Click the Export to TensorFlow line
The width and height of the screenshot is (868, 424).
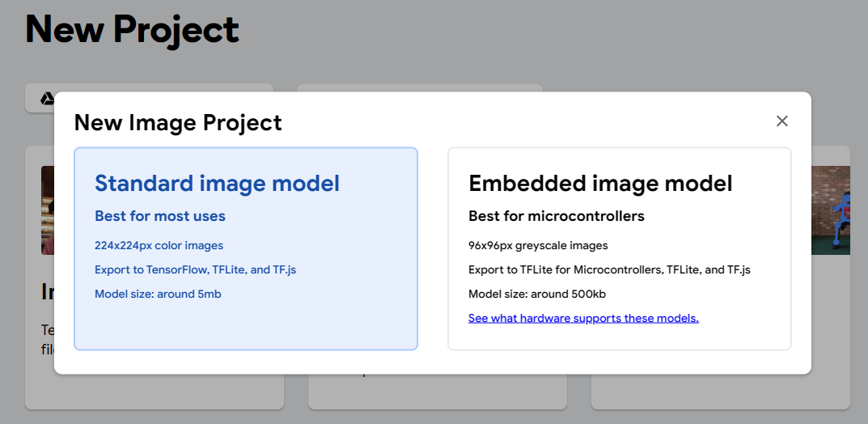pos(195,269)
